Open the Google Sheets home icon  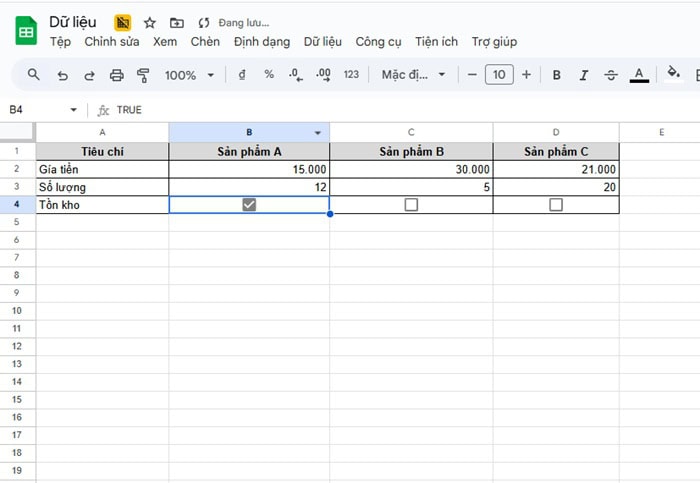(x=26, y=31)
